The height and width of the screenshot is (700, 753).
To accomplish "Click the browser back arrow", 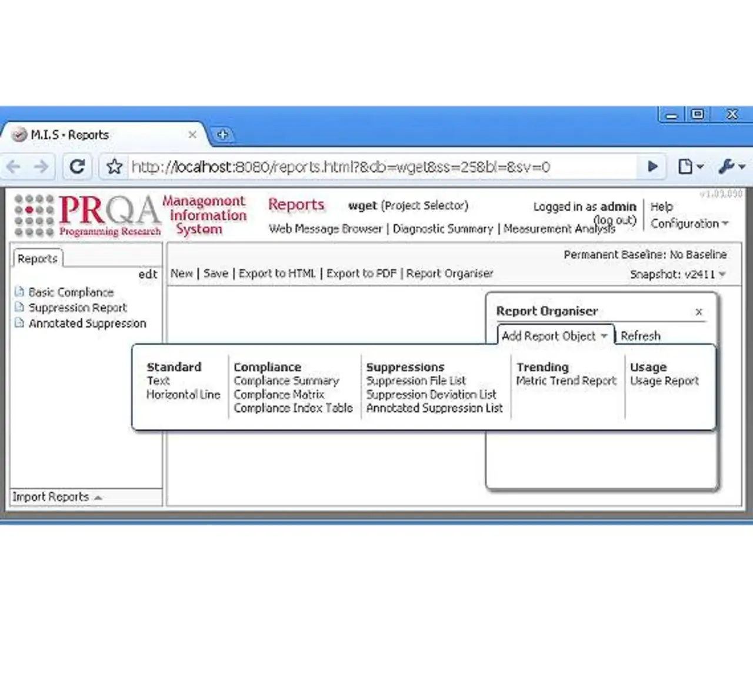I will (x=14, y=167).
